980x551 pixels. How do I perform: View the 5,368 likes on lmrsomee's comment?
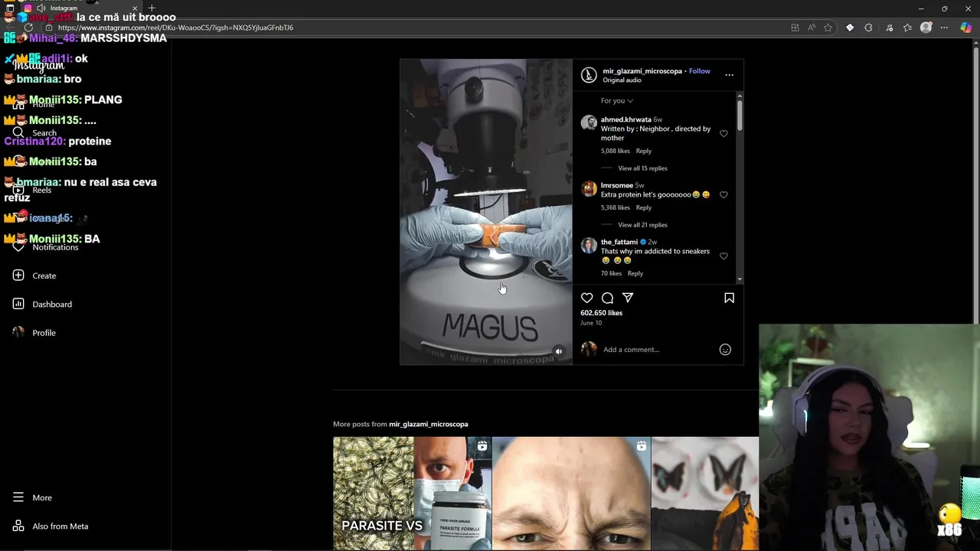615,208
